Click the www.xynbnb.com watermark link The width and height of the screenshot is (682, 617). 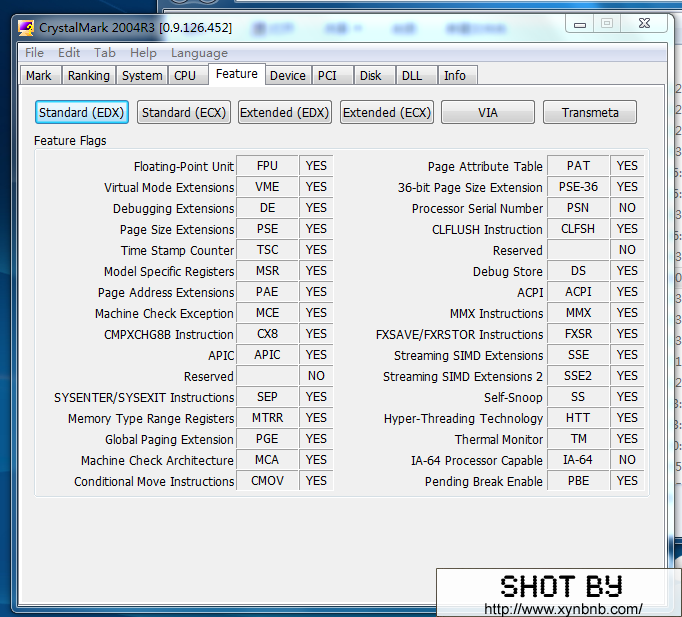(x=563, y=608)
